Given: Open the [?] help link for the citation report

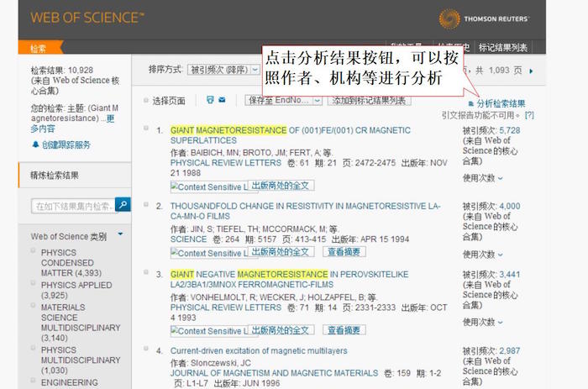Looking at the screenshot, I should tap(529, 115).
